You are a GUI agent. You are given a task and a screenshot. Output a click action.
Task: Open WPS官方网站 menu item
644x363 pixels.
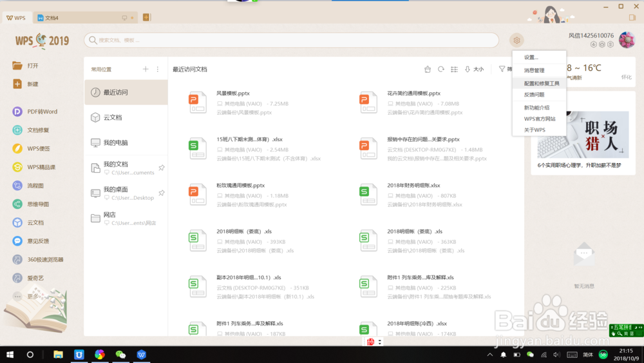tap(539, 119)
